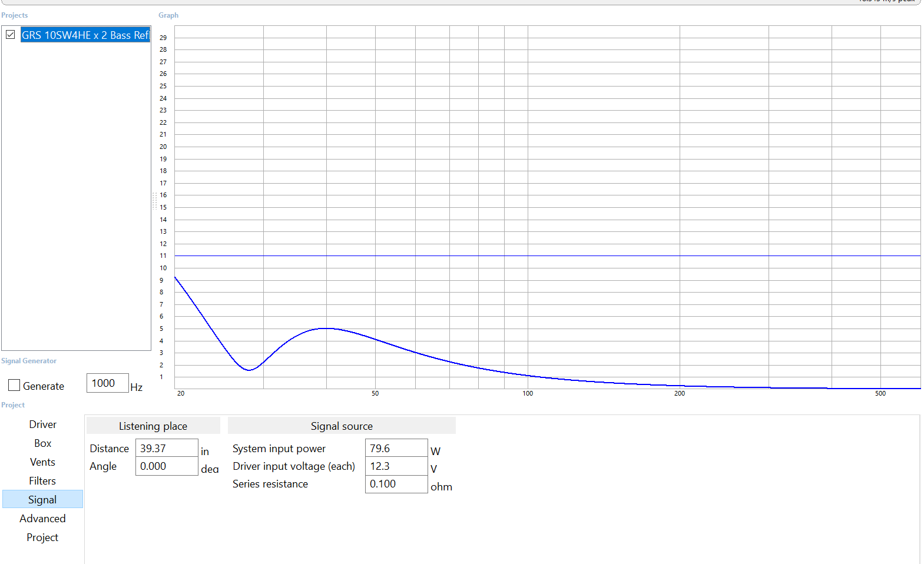Click the 100 Hz axis label
This screenshot has width=924, height=564.
point(528,393)
